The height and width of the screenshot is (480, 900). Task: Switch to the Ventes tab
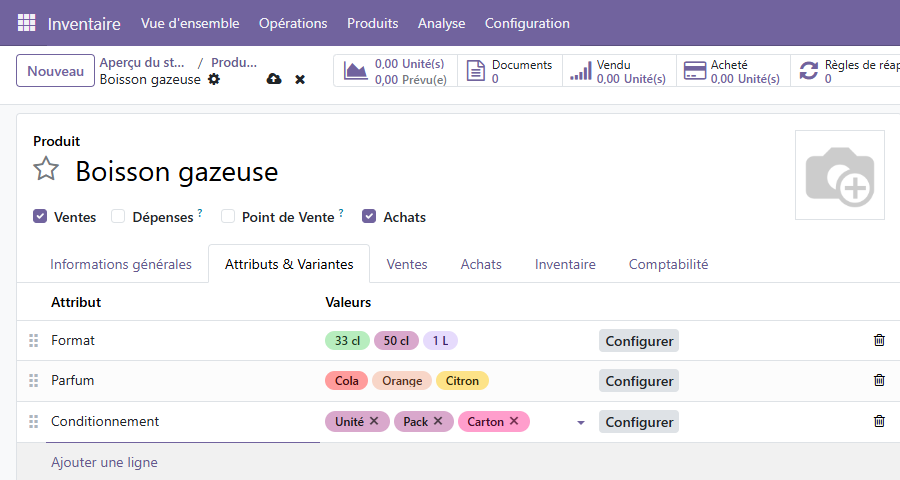pos(407,264)
